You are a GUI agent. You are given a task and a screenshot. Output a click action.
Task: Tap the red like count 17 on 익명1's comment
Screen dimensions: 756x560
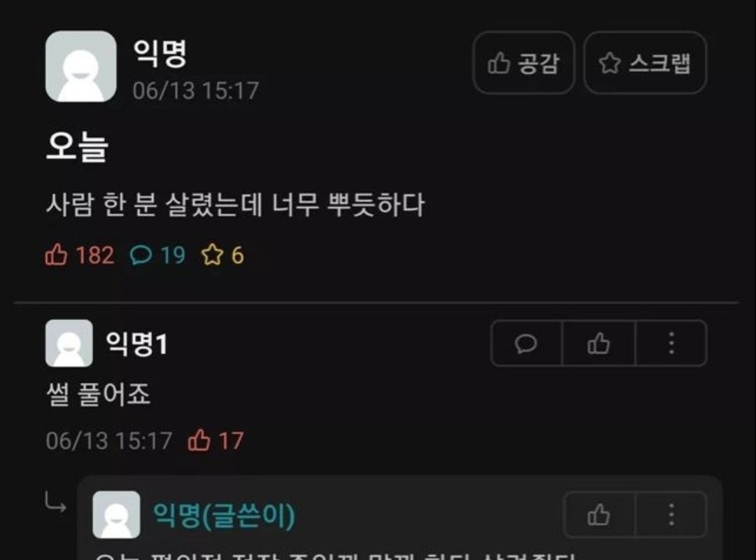[x=216, y=440]
